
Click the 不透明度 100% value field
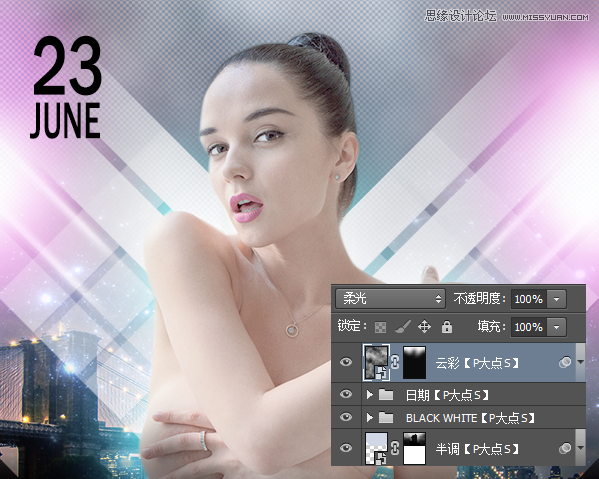[529, 299]
